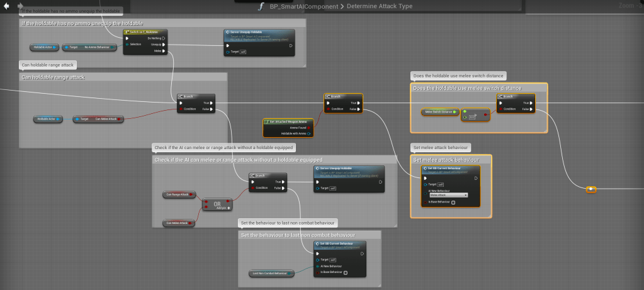The image size is (644, 290).
Task: Click the Can Range Attack variable node
Action: pos(180,194)
